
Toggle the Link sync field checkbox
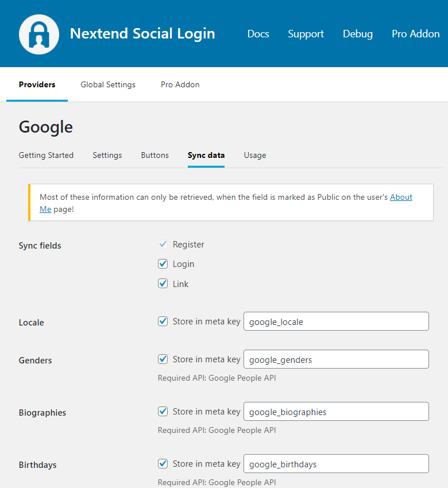tap(163, 284)
